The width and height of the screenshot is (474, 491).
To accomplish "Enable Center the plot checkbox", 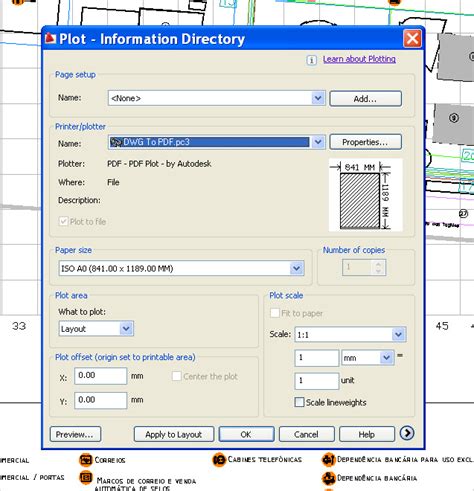I will coord(176,376).
